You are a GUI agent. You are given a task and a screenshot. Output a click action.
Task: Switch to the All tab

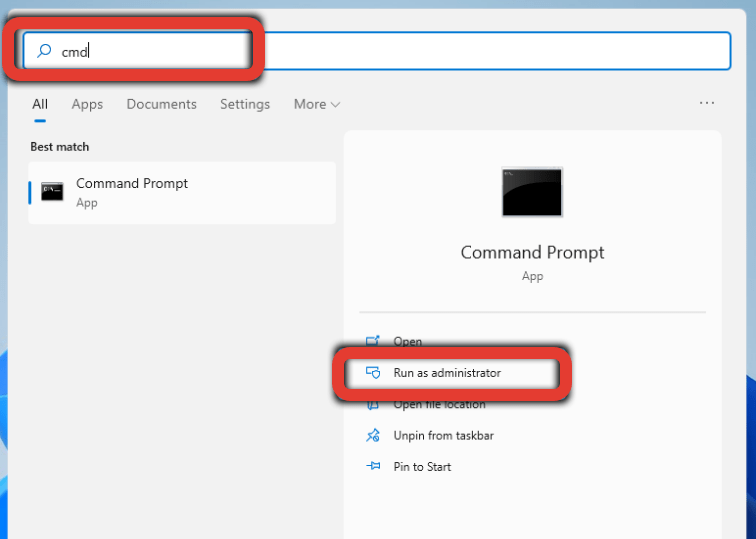pyautogui.click(x=40, y=104)
